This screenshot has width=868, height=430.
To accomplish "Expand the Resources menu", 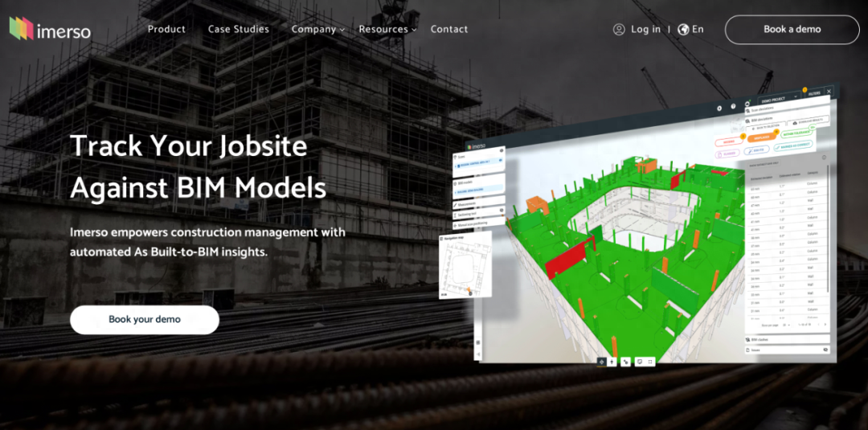I will click(387, 29).
